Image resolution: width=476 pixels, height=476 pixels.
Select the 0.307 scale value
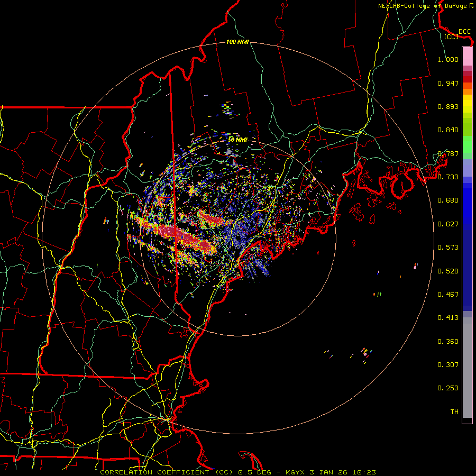coord(448,365)
